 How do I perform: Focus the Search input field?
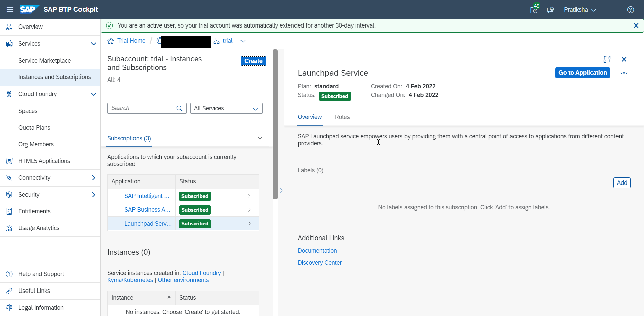(142, 108)
